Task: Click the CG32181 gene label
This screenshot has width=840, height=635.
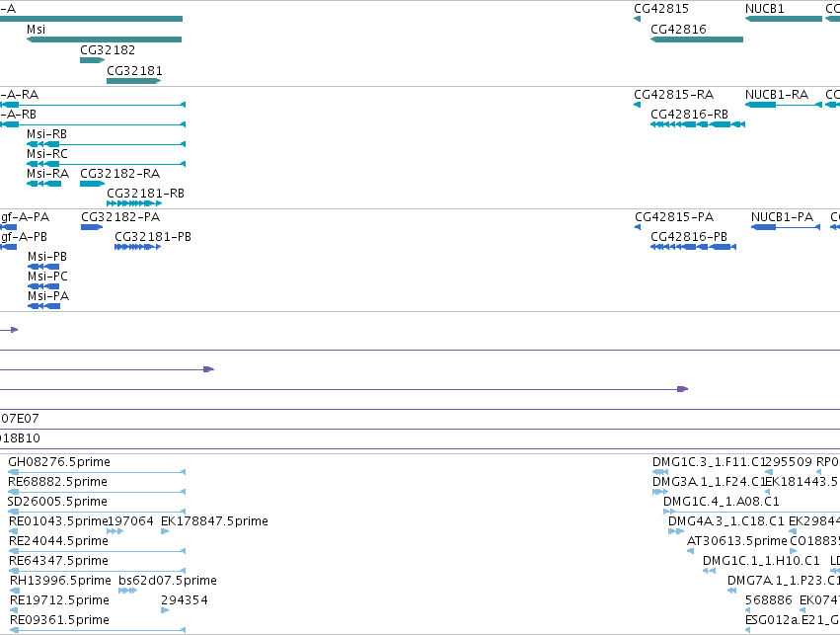Action: (x=134, y=71)
